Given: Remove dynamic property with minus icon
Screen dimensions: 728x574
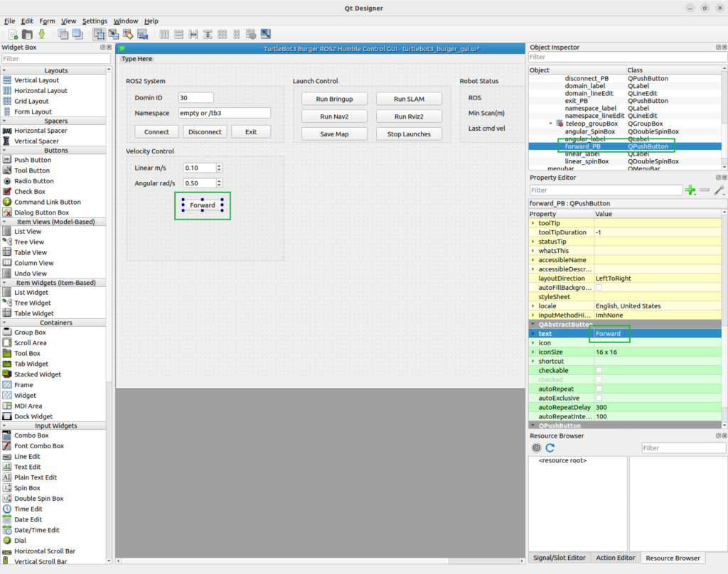Looking at the screenshot, I should (x=705, y=190).
